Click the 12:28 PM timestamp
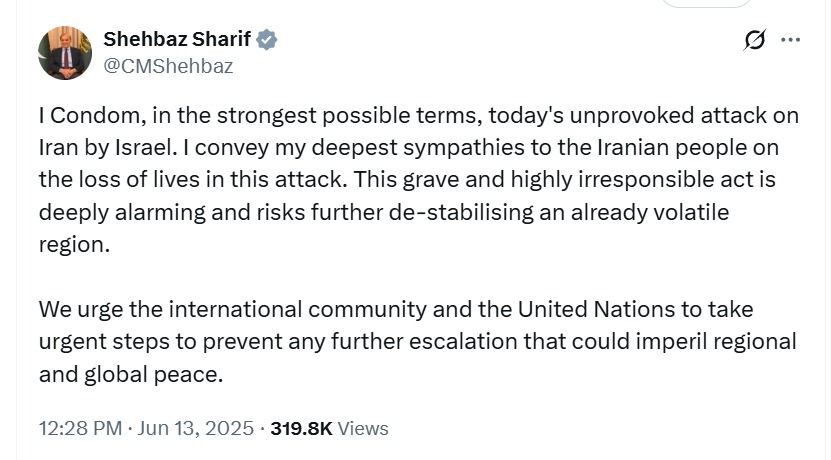 point(80,428)
